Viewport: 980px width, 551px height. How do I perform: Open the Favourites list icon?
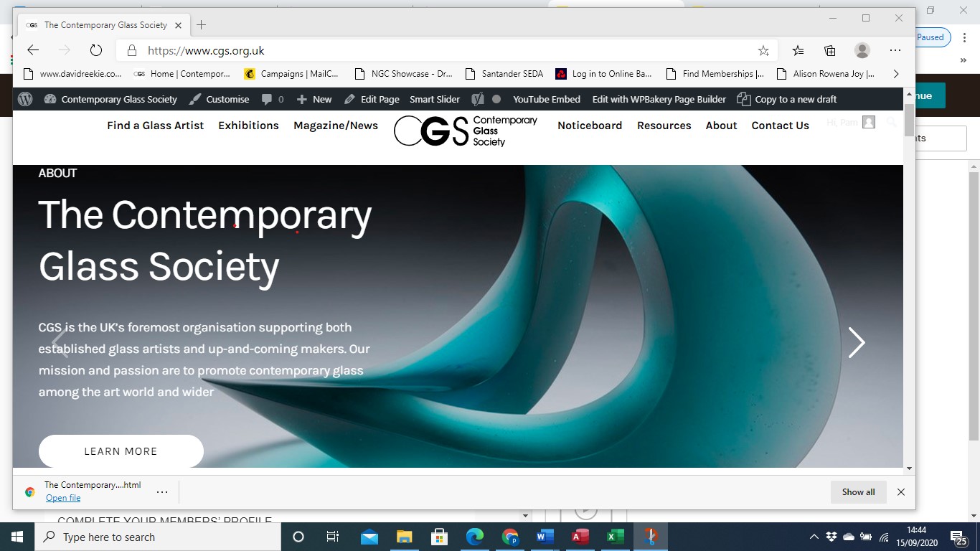(x=798, y=50)
